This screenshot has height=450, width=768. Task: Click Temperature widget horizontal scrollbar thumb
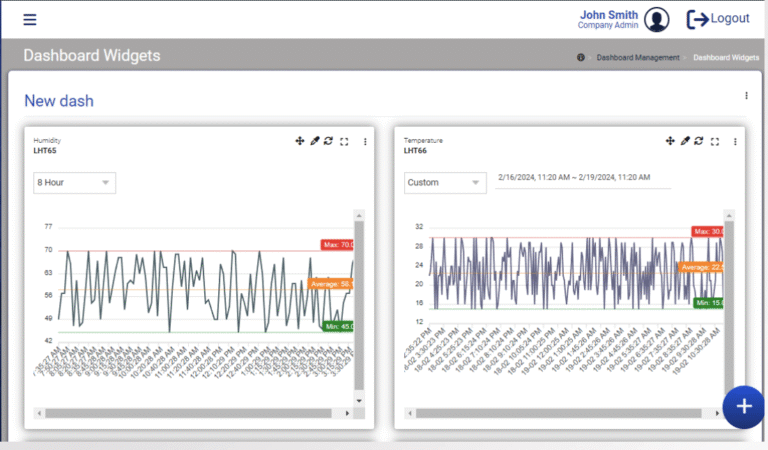tap(558, 413)
